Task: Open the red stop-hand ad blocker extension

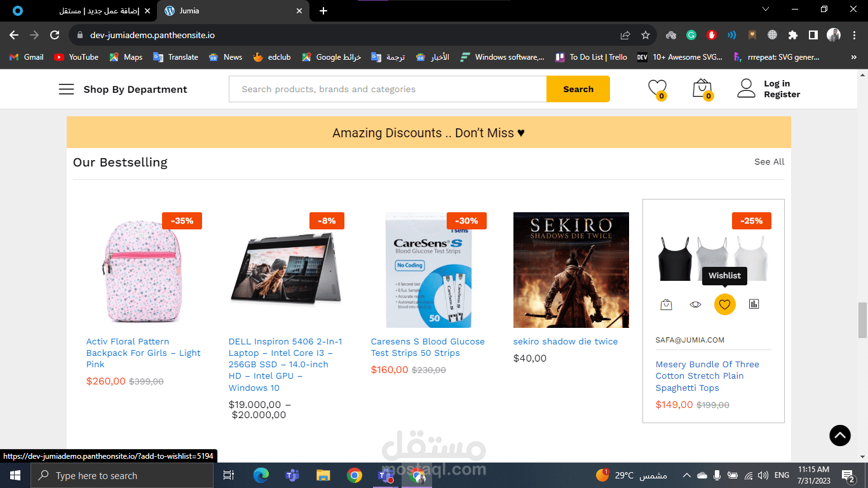Action: tap(712, 35)
